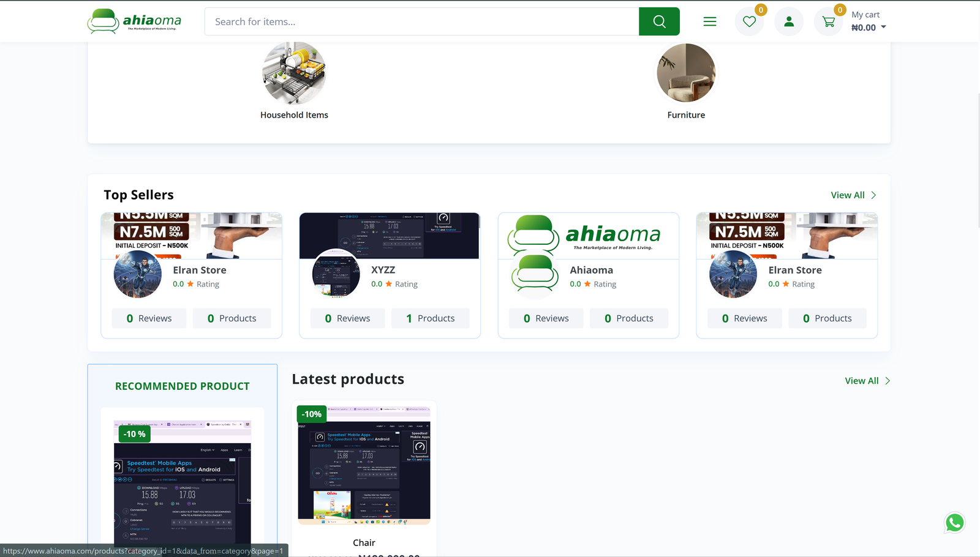Open the Household Items label link
980x557 pixels.
[294, 115]
